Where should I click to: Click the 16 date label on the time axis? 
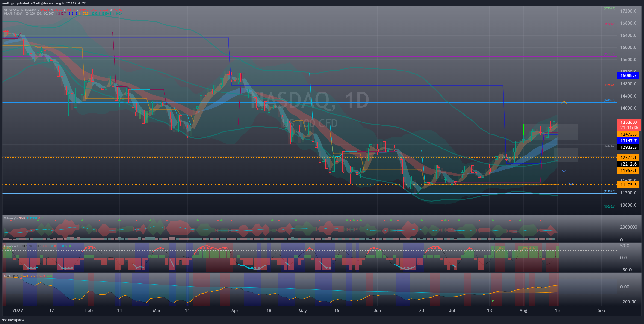337,310
